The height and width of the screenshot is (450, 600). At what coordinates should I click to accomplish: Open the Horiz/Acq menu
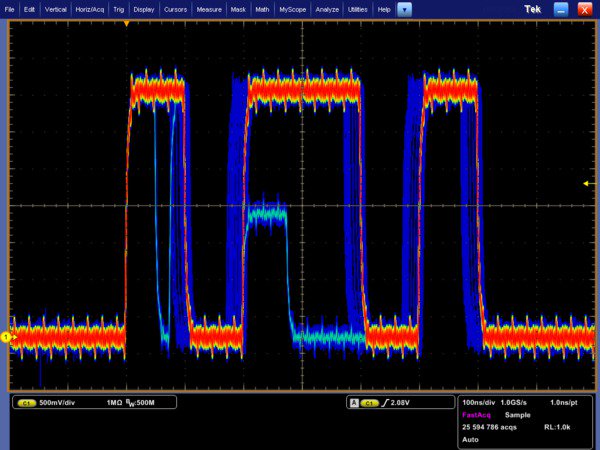click(x=91, y=9)
